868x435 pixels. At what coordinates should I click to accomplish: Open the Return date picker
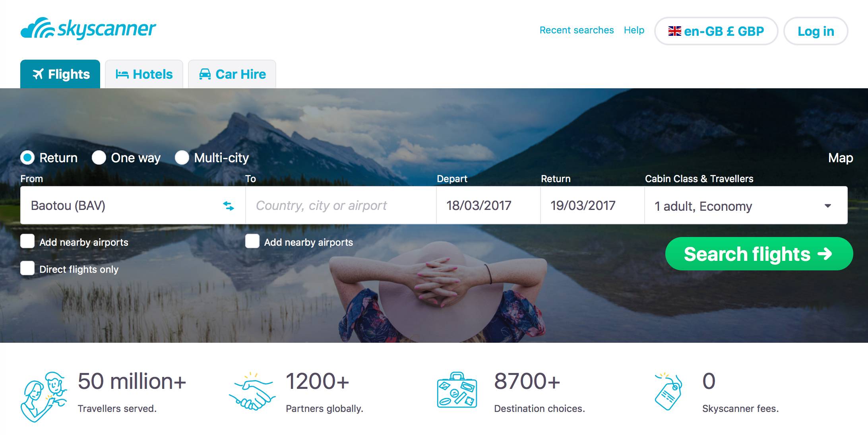click(x=593, y=205)
